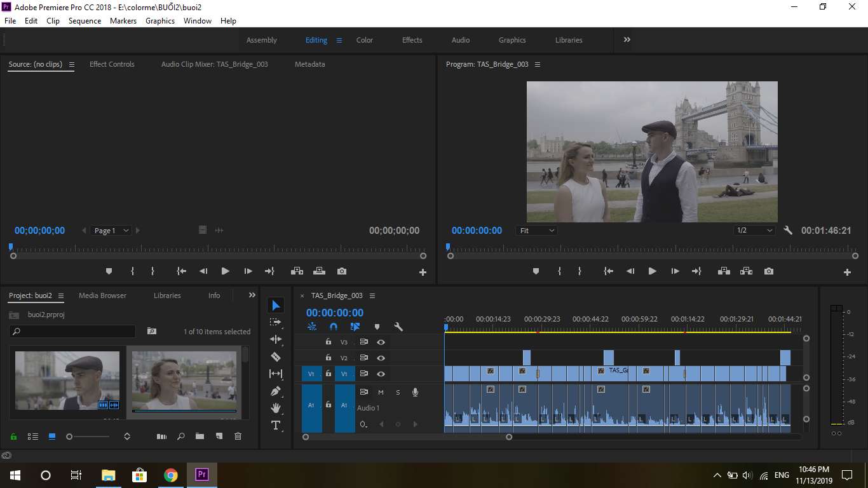Add marker in the timeline panel

point(377,327)
